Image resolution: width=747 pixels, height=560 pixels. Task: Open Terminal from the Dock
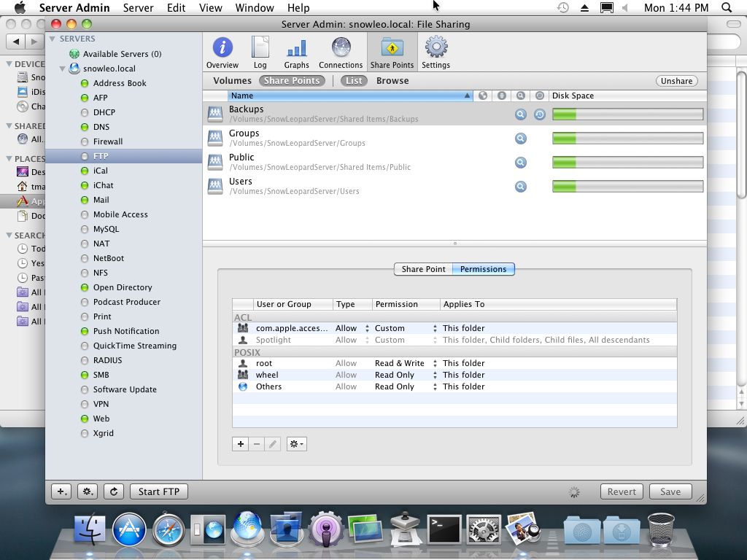444,529
